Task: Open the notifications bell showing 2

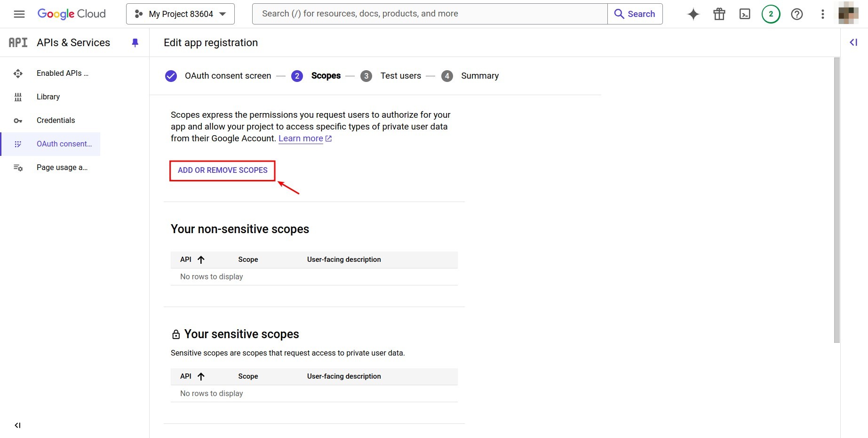Action: pos(770,14)
